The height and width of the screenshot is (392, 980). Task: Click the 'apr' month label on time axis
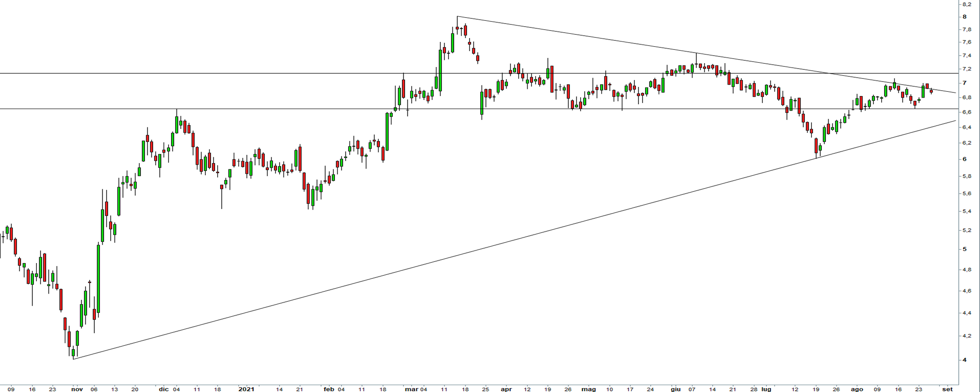(506, 389)
